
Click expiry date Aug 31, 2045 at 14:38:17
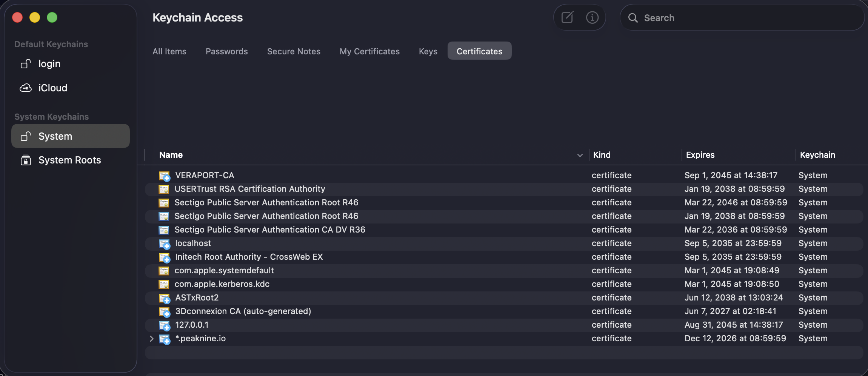point(734,325)
